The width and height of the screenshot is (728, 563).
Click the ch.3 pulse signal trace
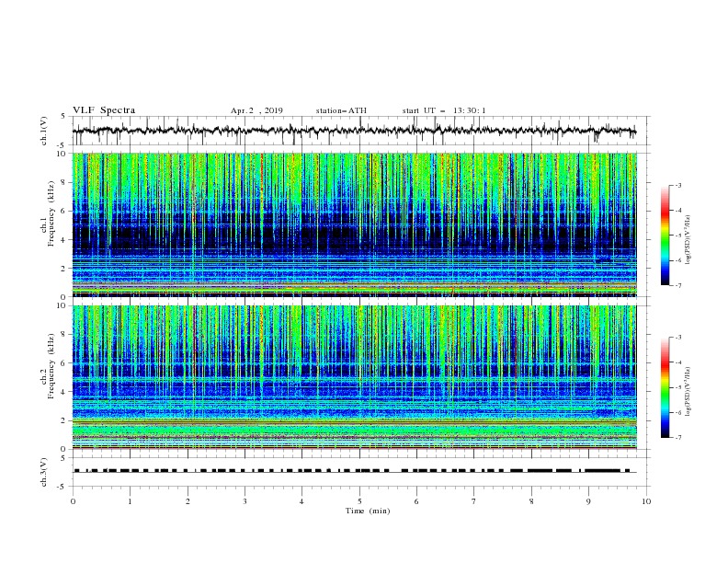point(354,471)
